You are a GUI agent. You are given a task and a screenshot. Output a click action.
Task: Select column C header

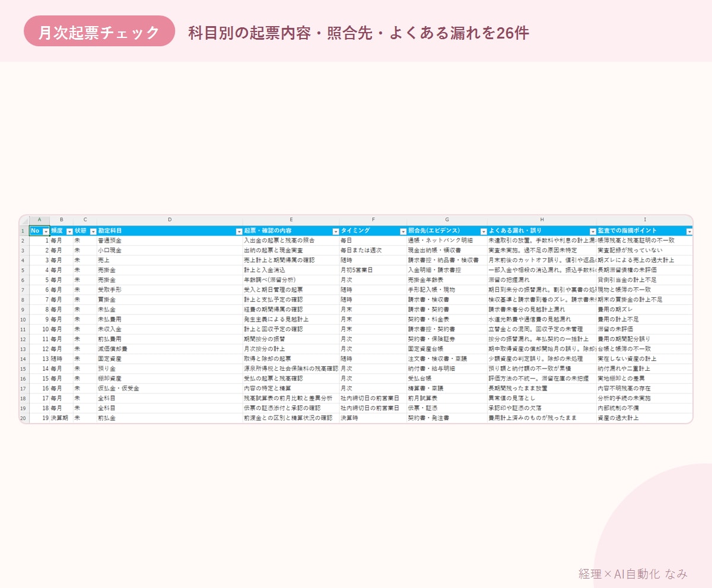click(x=85, y=220)
